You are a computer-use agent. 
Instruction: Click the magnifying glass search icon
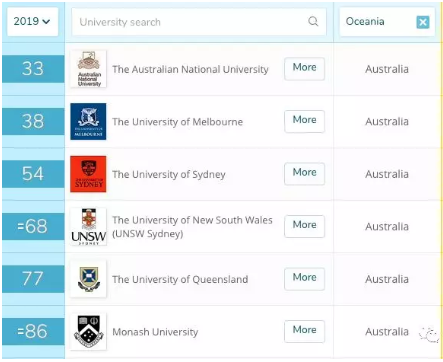coord(313,22)
